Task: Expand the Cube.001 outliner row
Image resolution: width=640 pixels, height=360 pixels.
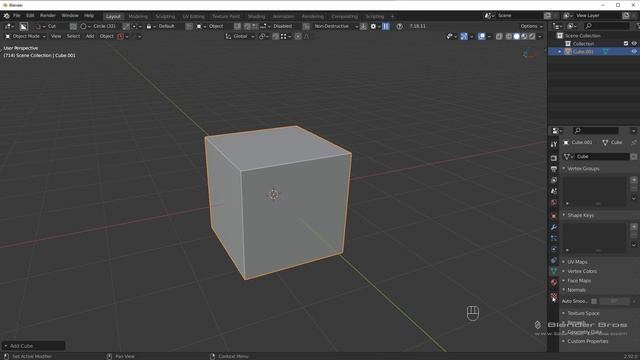Action: (560, 52)
